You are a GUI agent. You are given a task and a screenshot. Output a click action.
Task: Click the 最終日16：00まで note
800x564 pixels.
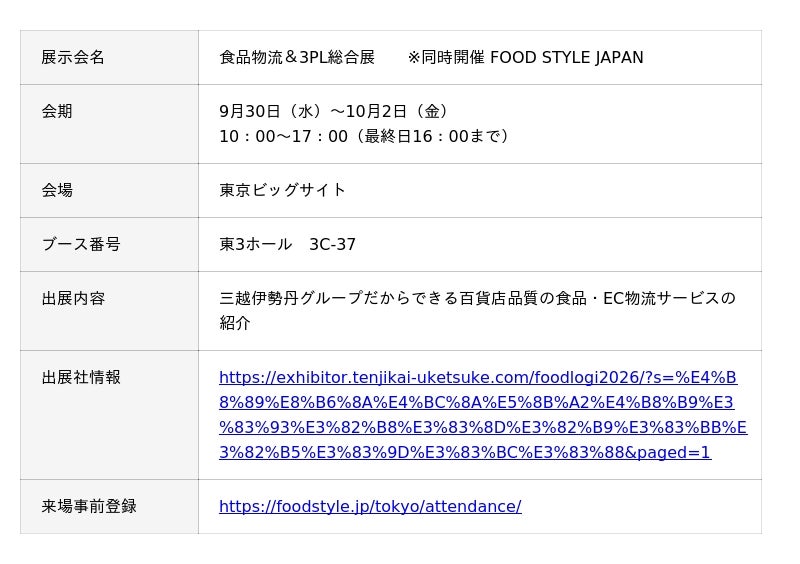point(433,136)
